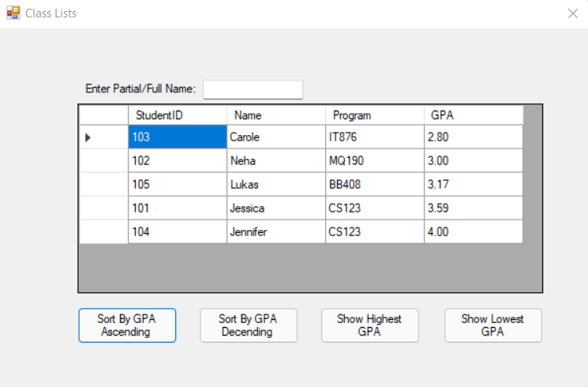Click the Name column header

(275, 115)
